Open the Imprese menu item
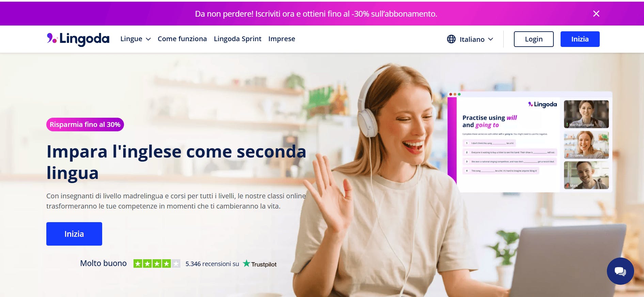Image resolution: width=644 pixels, height=297 pixels. pos(282,39)
